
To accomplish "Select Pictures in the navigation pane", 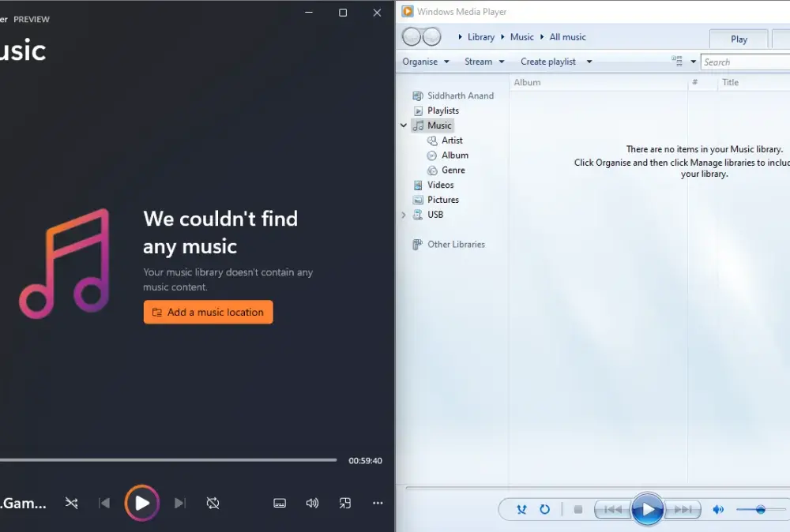I will pos(436,200).
